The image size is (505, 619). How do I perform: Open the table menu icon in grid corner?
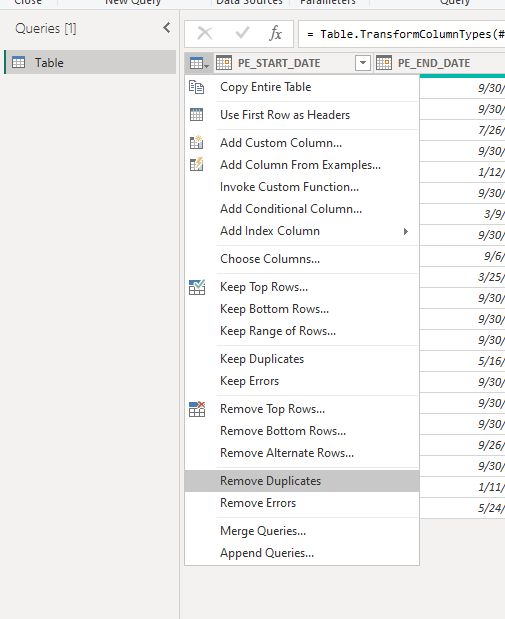(199, 63)
